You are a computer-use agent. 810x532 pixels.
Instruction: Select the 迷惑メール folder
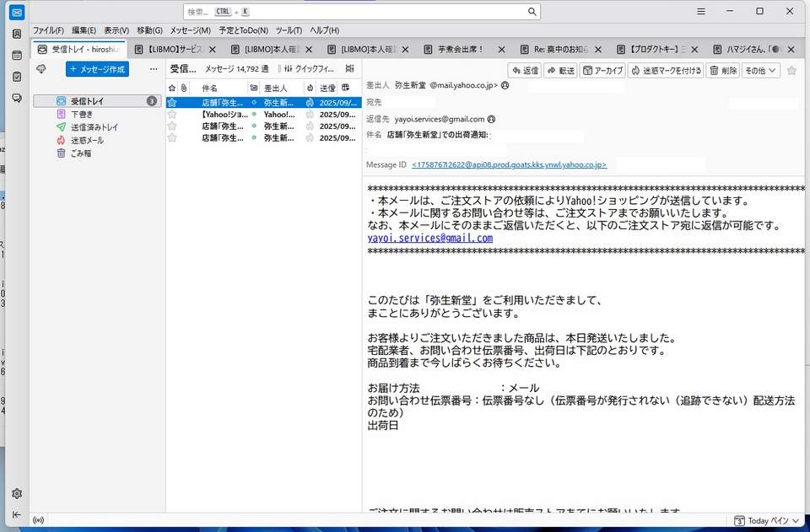tap(87, 140)
